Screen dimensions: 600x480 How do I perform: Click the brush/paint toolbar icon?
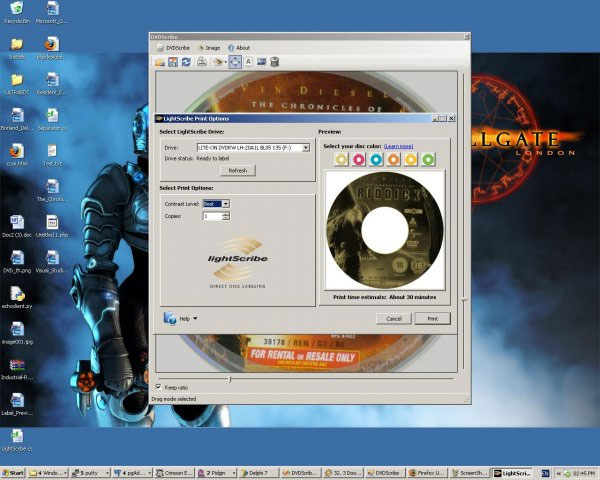coord(218,62)
